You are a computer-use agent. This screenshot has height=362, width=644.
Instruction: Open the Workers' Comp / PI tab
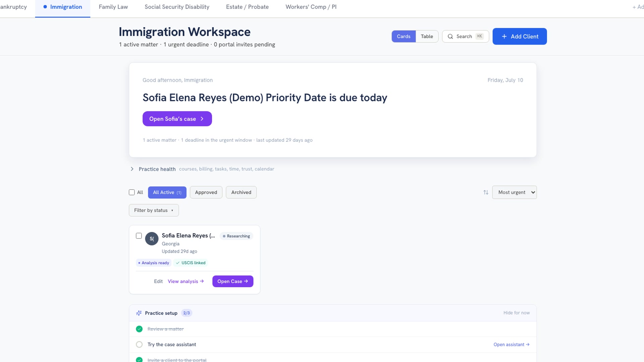pos(311,7)
